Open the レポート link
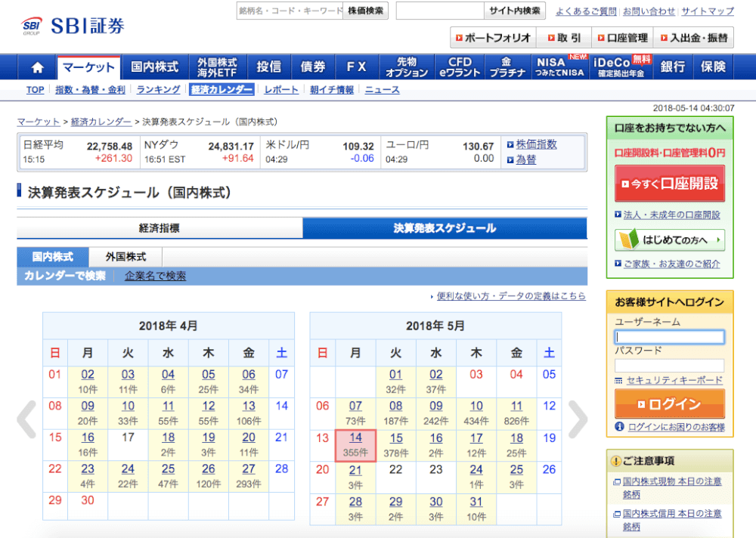Viewport: 756px width, 538px height. click(281, 90)
